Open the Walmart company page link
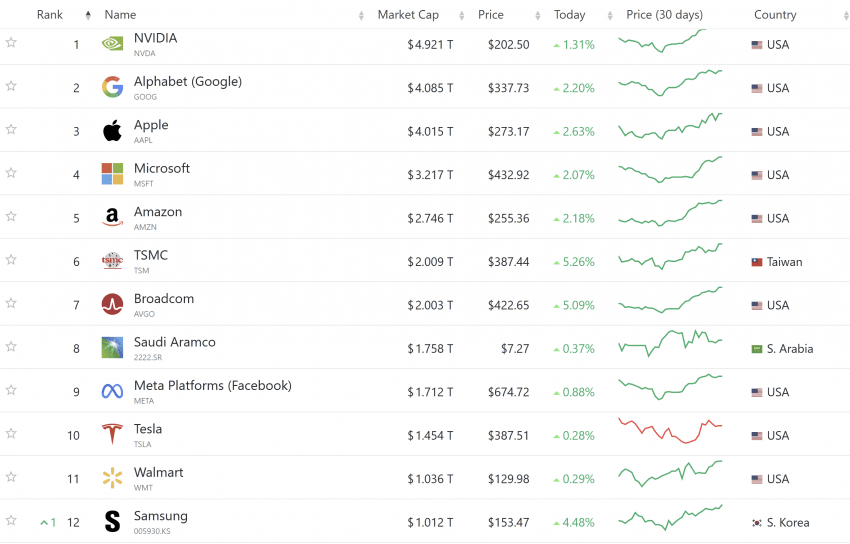 pos(158,472)
